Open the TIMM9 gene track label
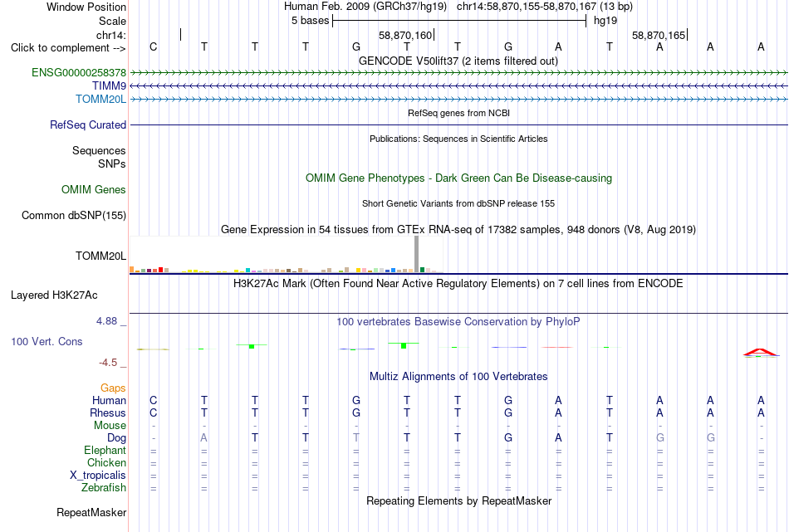 pos(109,86)
